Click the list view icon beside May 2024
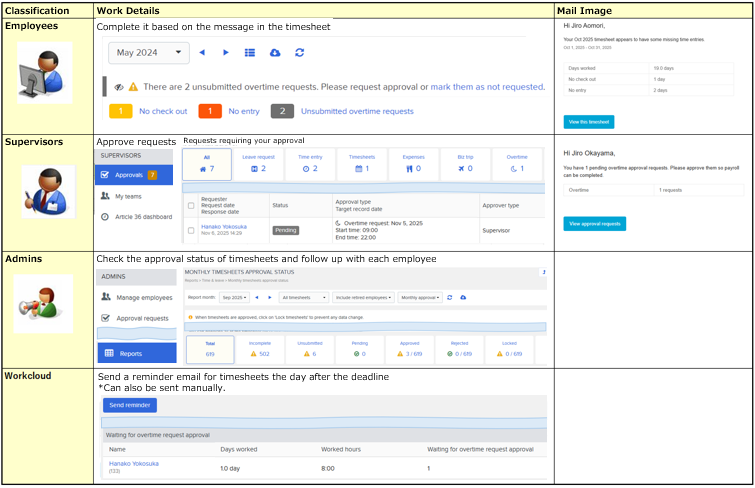The image size is (755, 488). (x=250, y=52)
